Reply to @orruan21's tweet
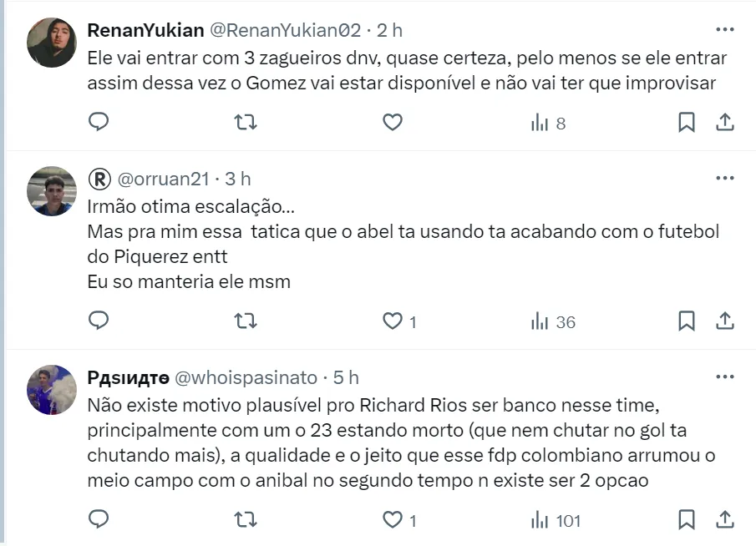The width and height of the screenshot is (756, 546). 99,321
